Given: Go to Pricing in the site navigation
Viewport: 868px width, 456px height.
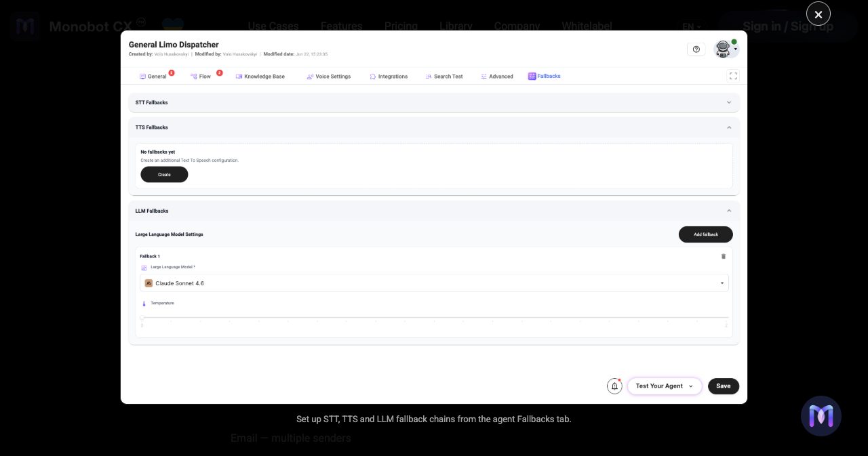Looking at the screenshot, I should (401, 26).
